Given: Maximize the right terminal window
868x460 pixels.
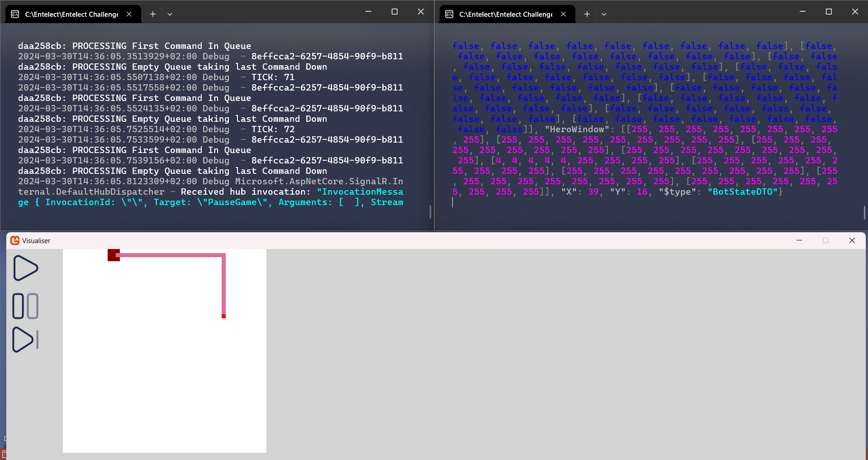Looking at the screenshot, I should (x=829, y=12).
